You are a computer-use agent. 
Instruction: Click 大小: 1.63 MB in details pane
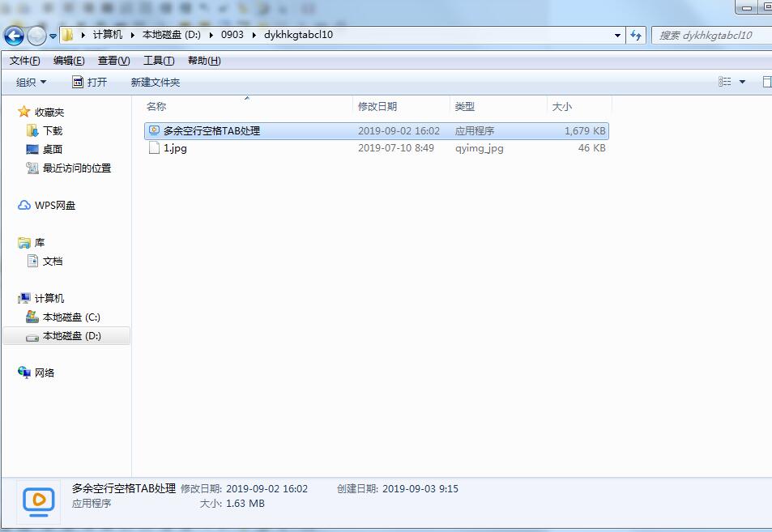click(x=232, y=504)
